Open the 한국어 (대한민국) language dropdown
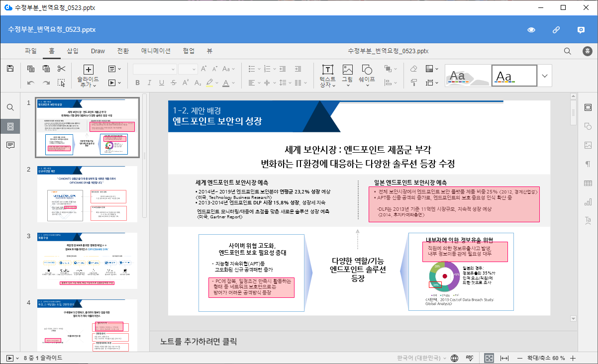This screenshot has height=364, width=598. tap(422, 358)
